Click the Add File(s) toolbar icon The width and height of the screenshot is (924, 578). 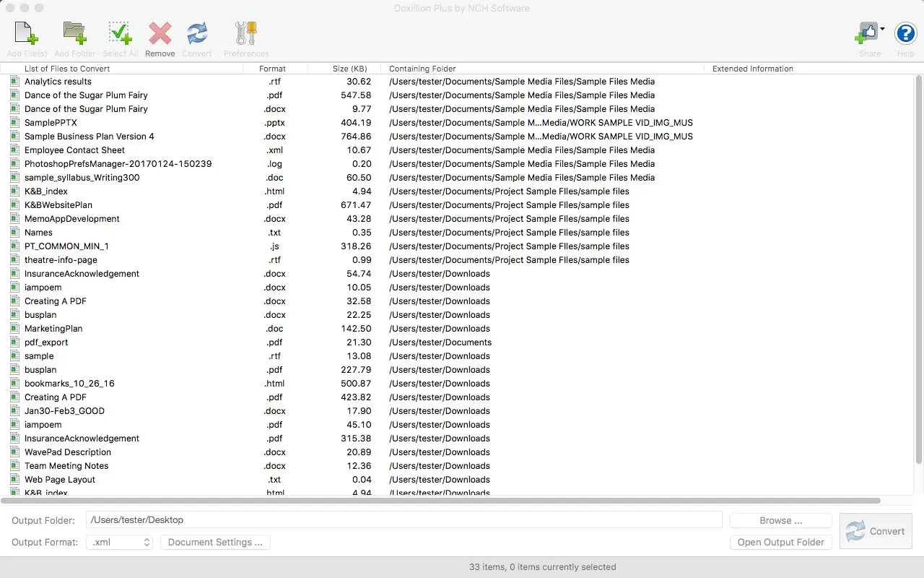(x=27, y=34)
